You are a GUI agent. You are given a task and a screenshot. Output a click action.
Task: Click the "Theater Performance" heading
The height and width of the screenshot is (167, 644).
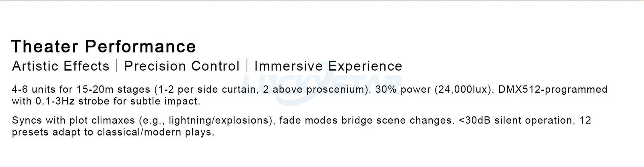click(x=103, y=47)
